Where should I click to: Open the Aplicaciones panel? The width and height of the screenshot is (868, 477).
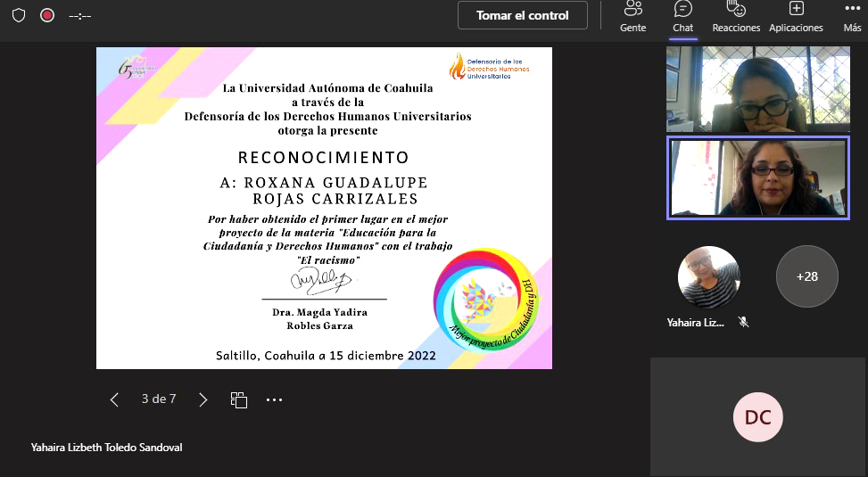point(796,17)
